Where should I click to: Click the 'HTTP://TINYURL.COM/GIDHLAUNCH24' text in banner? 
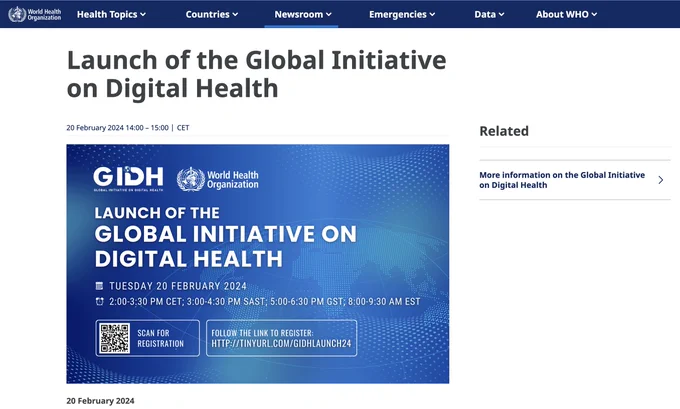[281, 344]
